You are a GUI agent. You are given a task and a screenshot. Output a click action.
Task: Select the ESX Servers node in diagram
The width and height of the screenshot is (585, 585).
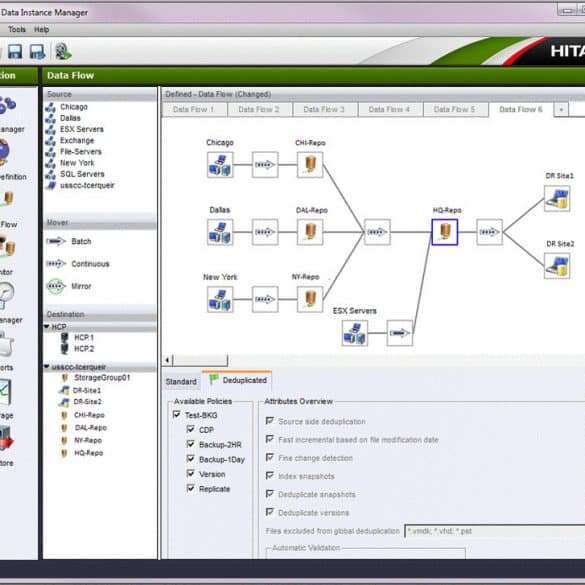coord(355,333)
